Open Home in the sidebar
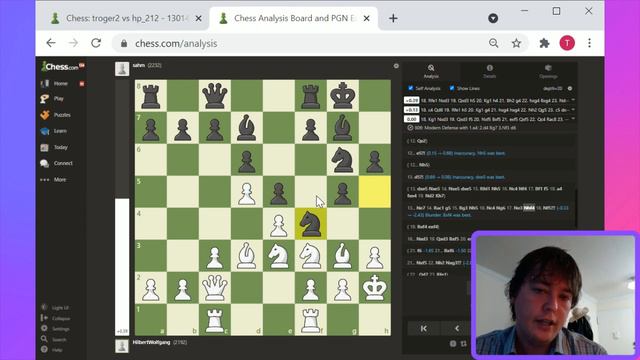The height and width of the screenshot is (360, 640). coord(54,83)
